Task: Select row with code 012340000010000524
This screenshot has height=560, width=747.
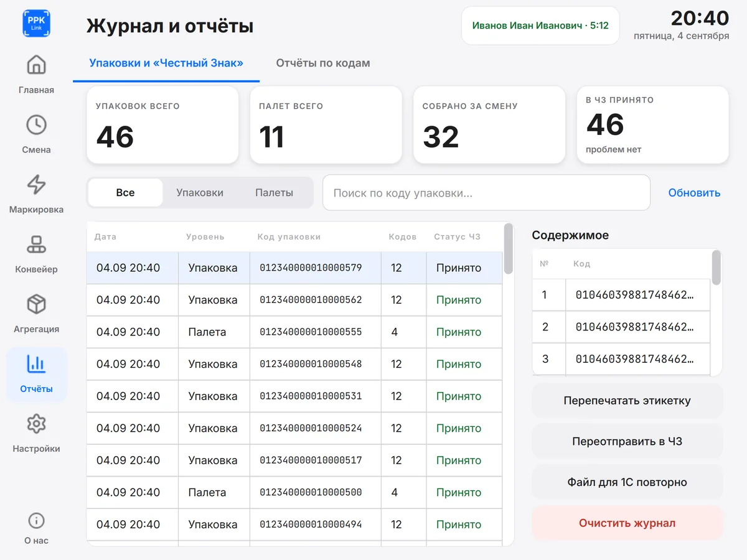Action: (x=294, y=428)
